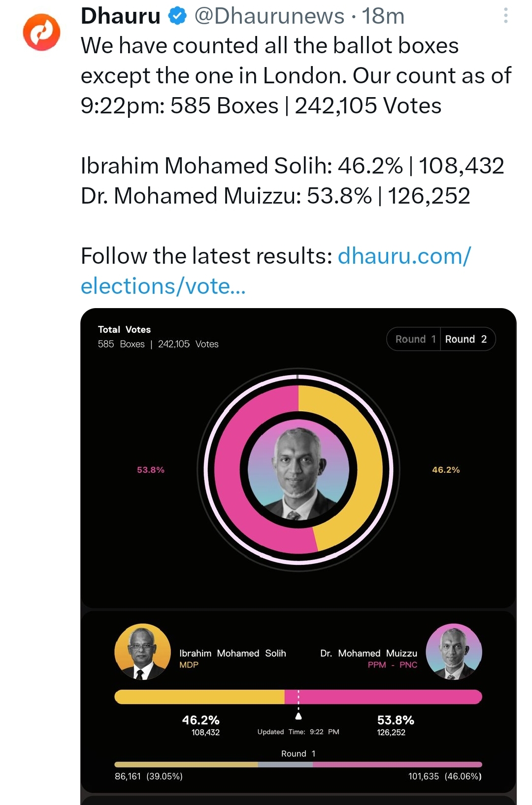Screen dimensions: 532x805
Task: Select the Round 2 tab
Action: tap(467, 339)
